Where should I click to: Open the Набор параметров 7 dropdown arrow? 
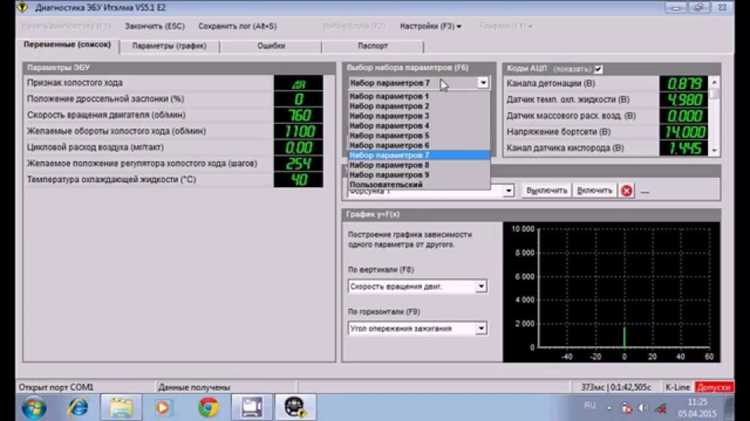tap(483, 83)
